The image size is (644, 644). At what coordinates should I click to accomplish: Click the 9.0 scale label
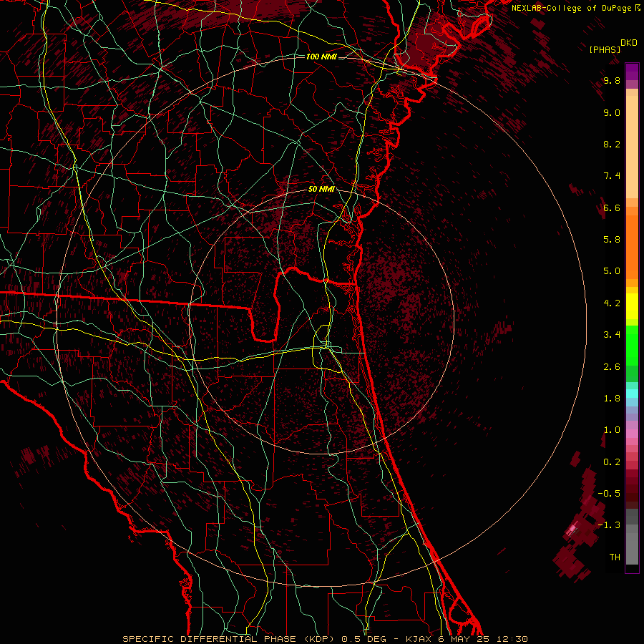pyautogui.click(x=612, y=112)
